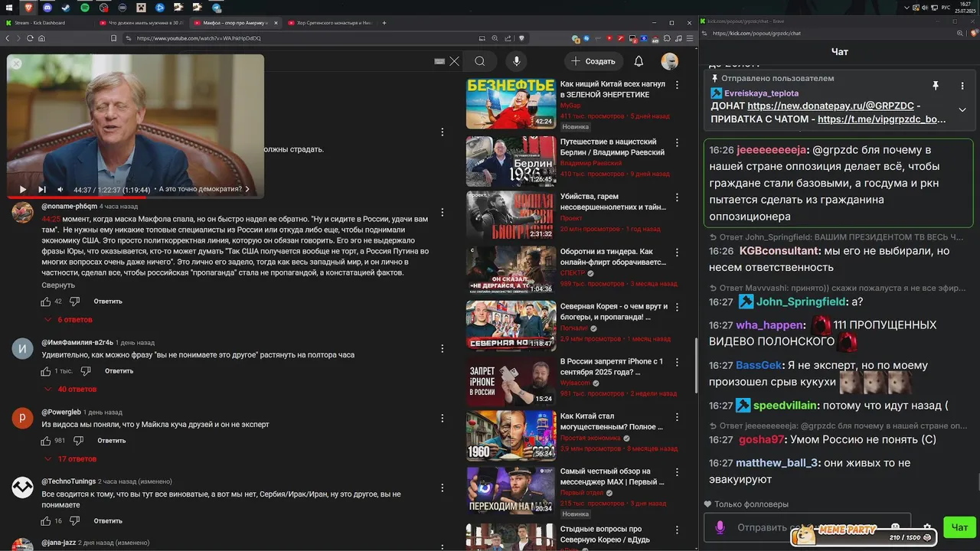Open Spotify from the Windows taskbar
Screen dimensions: 980x551
point(85,7)
